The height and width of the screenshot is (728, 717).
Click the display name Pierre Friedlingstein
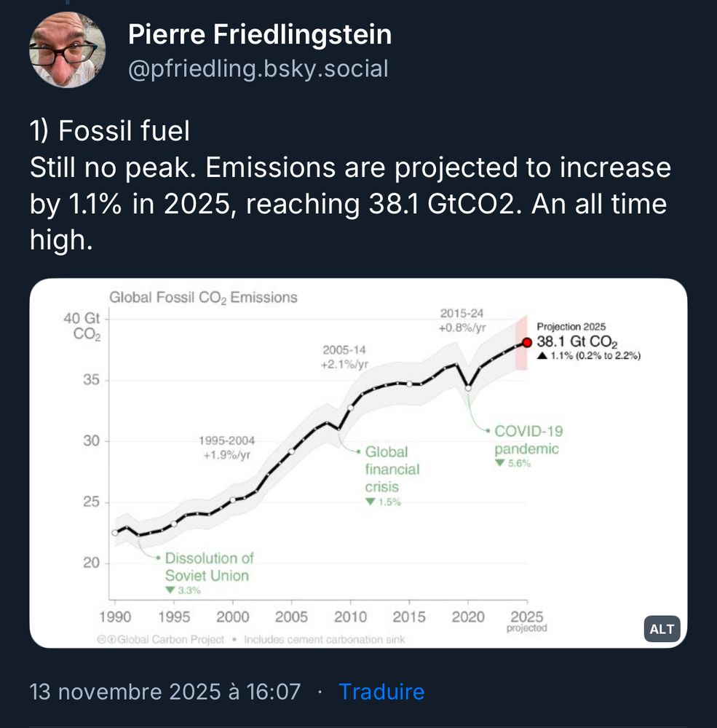[259, 34]
